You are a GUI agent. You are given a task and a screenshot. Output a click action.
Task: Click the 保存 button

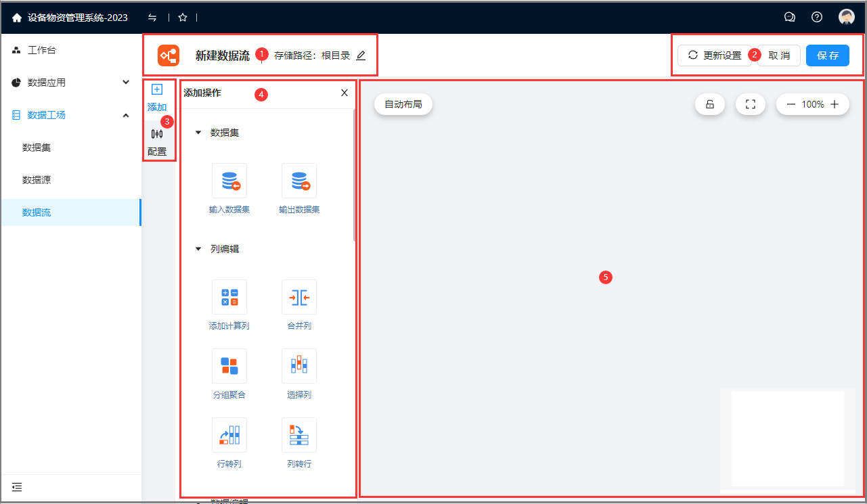click(827, 55)
